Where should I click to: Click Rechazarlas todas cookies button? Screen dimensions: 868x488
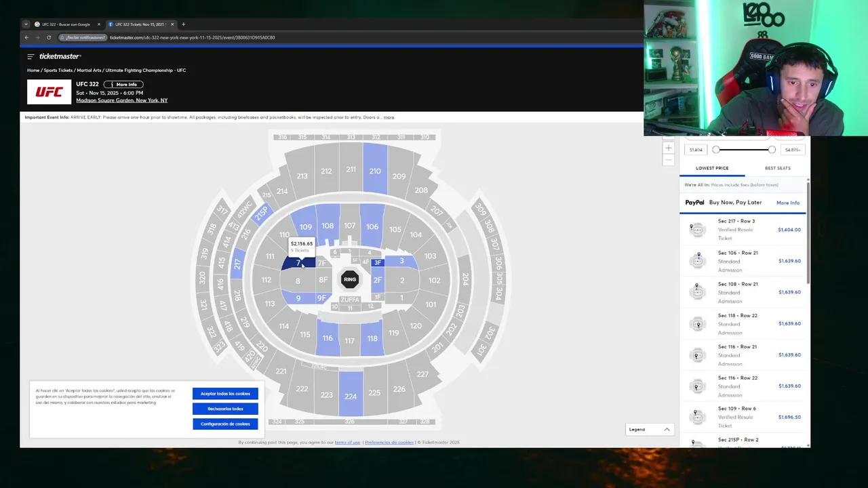(225, 409)
